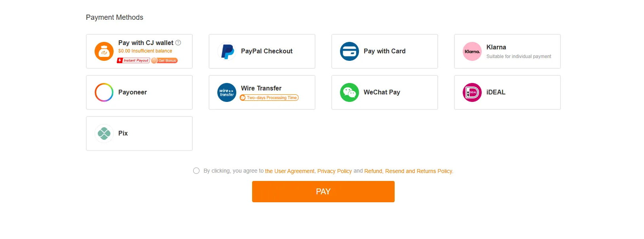Click the green WeChat Pay icon
The image size is (644, 239).
click(350, 92)
